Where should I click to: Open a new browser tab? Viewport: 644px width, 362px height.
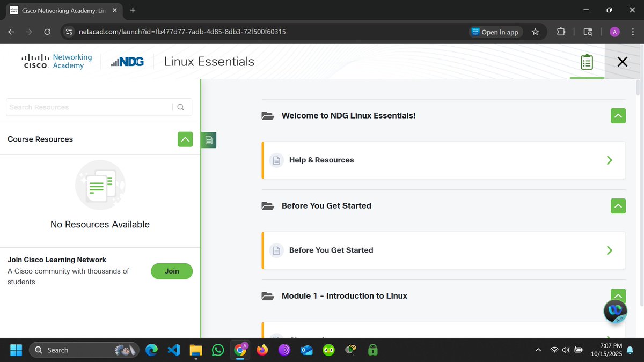point(133,10)
